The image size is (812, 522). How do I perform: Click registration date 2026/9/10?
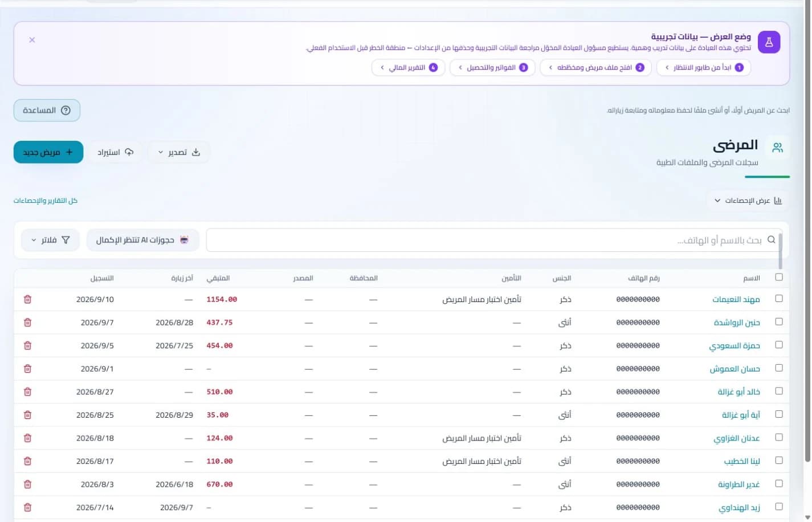(x=95, y=299)
